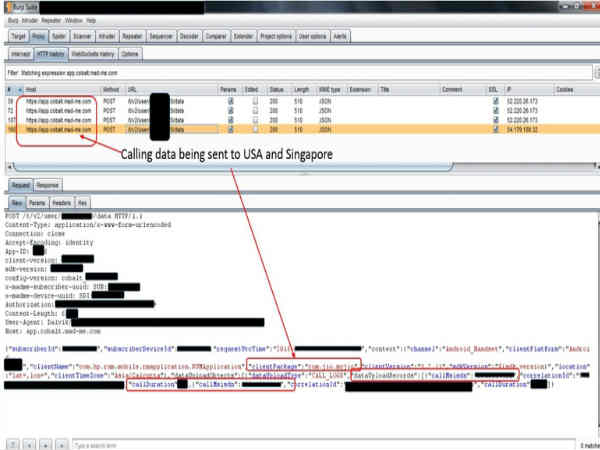
Task: Toggle Params checkbox in request row 59
Action: (231, 101)
